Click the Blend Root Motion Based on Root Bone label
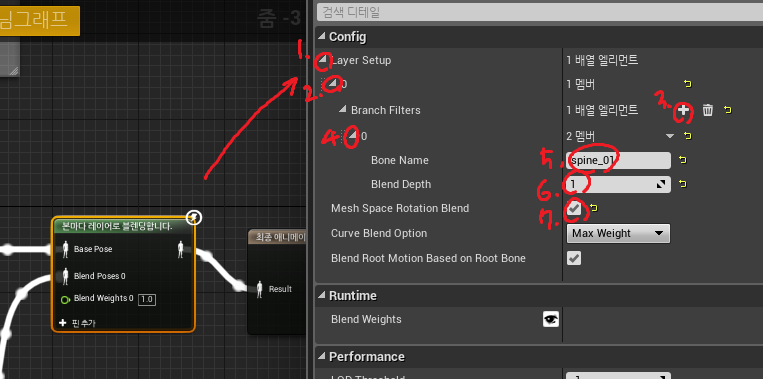This screenshot has height=379, width=763. pos(428,258)
